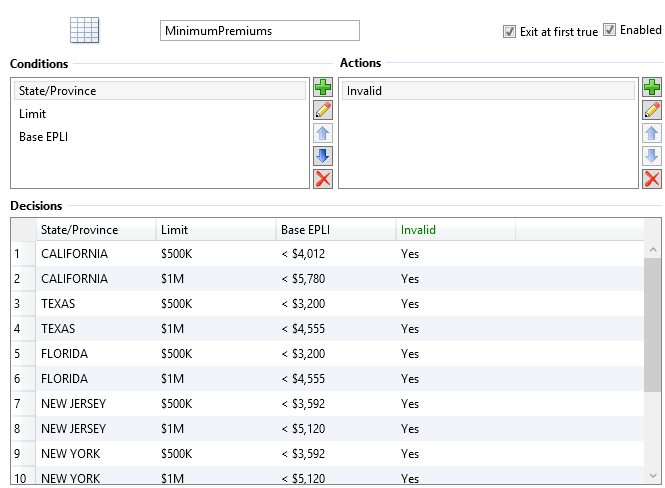Select the Base EPLI condition
This screenshot has height=488, width=665.
[43, 137]
